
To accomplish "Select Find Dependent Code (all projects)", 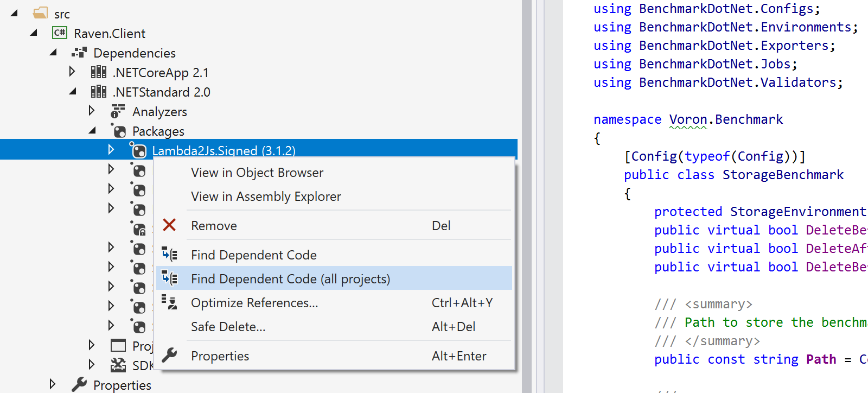I will (x=334, y=278).
